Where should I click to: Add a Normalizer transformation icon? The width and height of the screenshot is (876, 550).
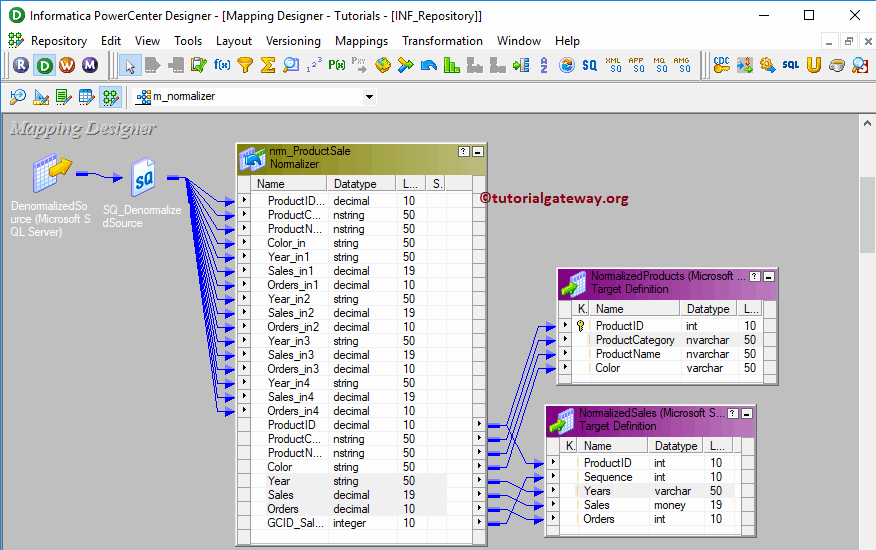click(429, 65)
